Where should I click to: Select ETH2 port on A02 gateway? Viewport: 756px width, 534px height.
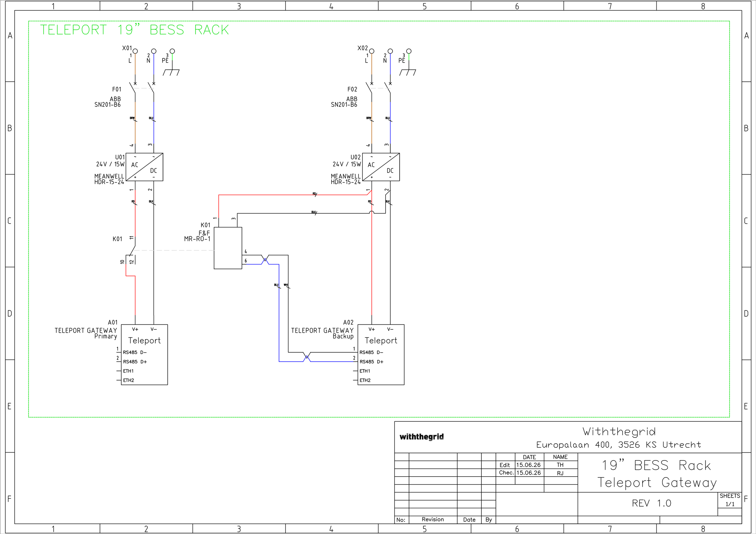point(365,380)
